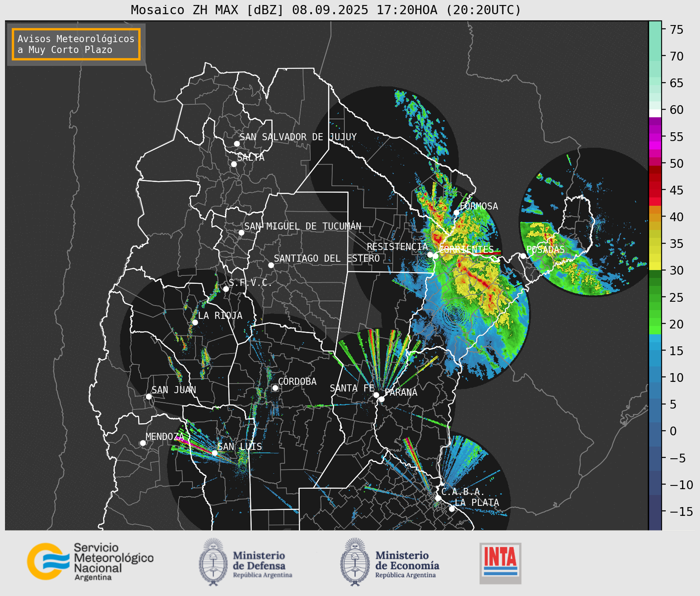Click the Ministerio de Defensa crest logo

click(x=214, y=562)
